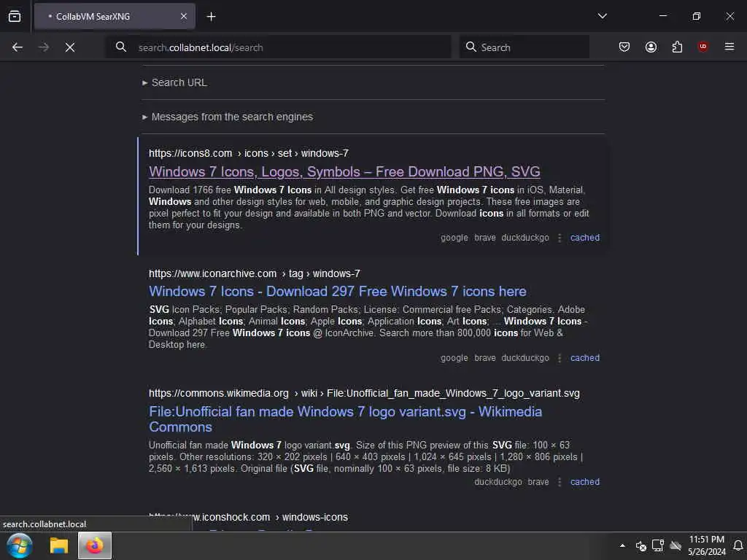
Task: Expand Messages from the search engines
Action: click(228, 117)
